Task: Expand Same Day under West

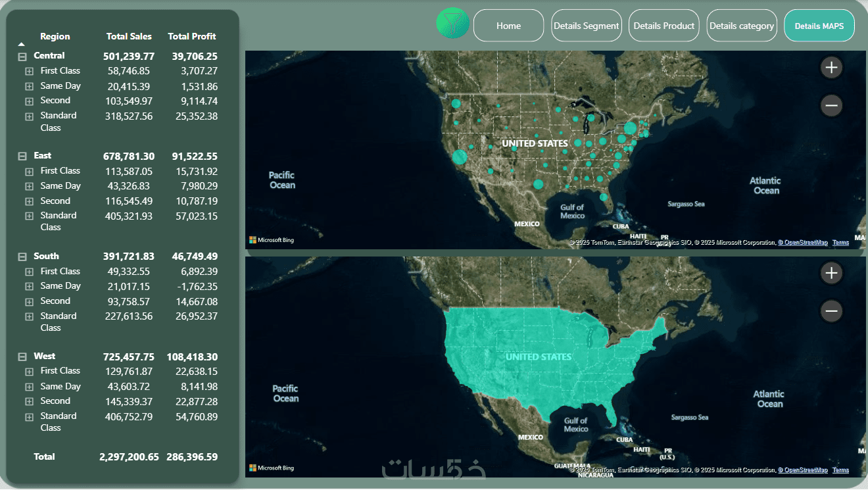Action: pyautogui.click(x=29, y=387)
